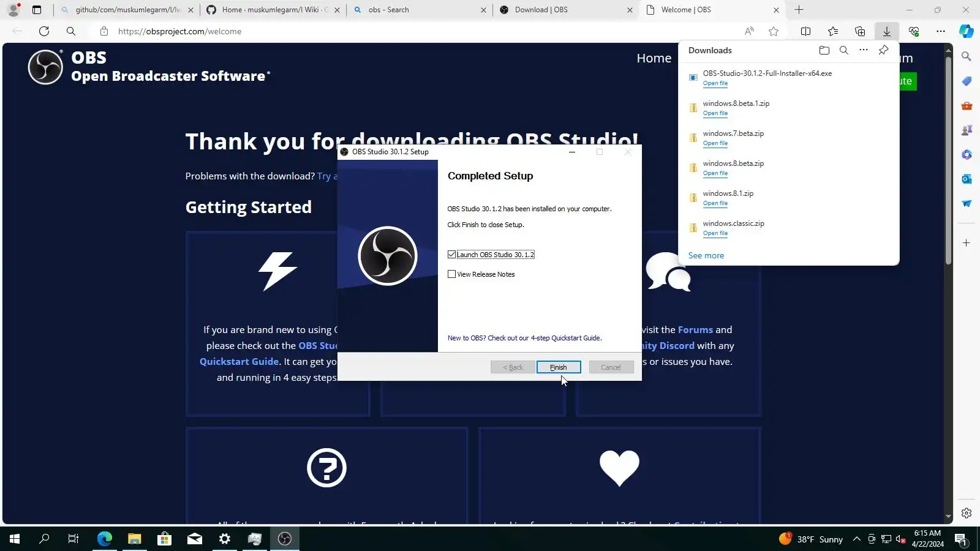Toggle Read aloud icon in address bar
The height and width of the screenshot is (551, 980).
coord(749,31)
